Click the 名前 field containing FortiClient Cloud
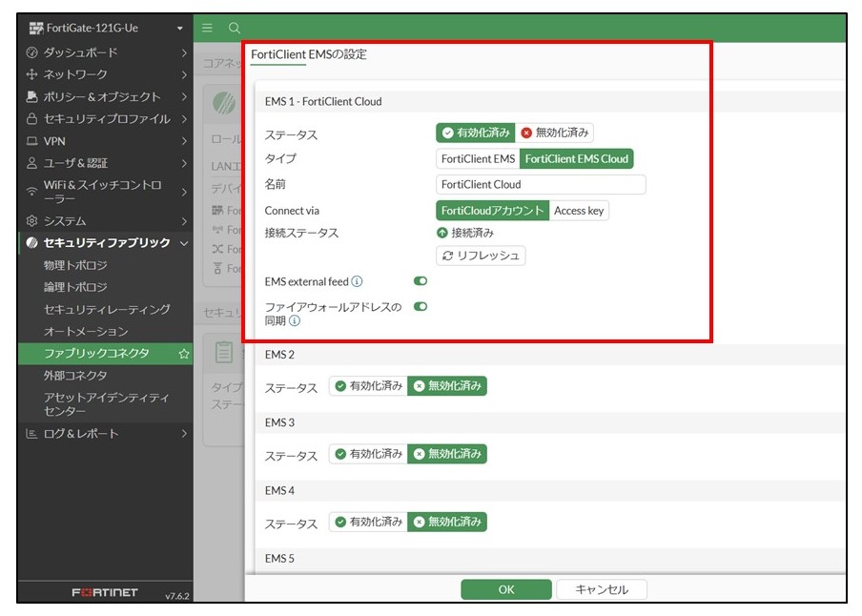862x616 pixels. [x=541, y=185]
